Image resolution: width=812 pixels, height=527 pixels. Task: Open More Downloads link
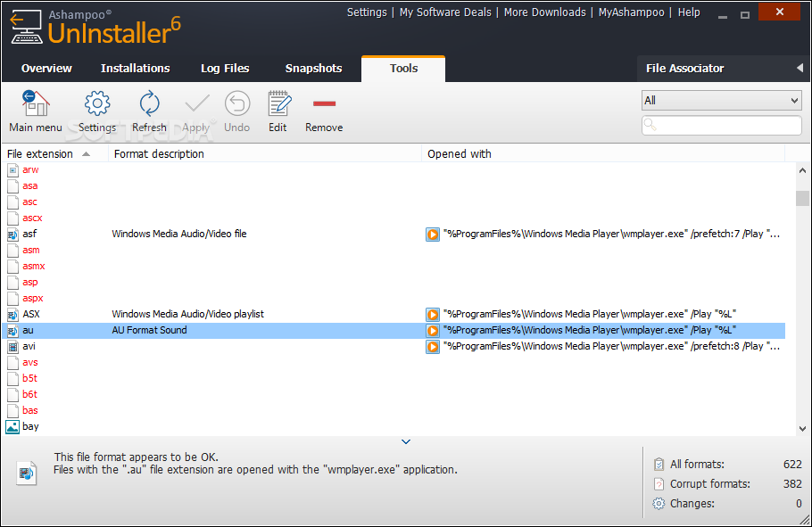point(545,12)
